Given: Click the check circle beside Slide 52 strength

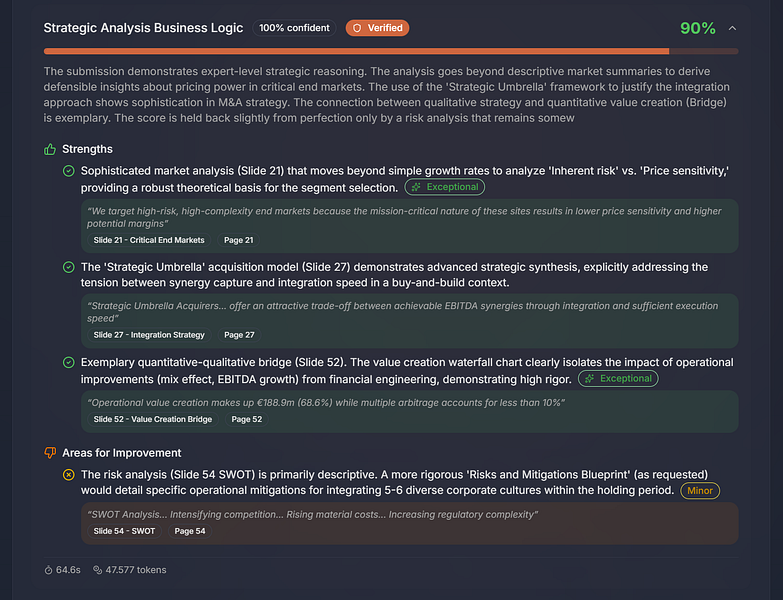Looking at the screenshot, I should [68, 362].
